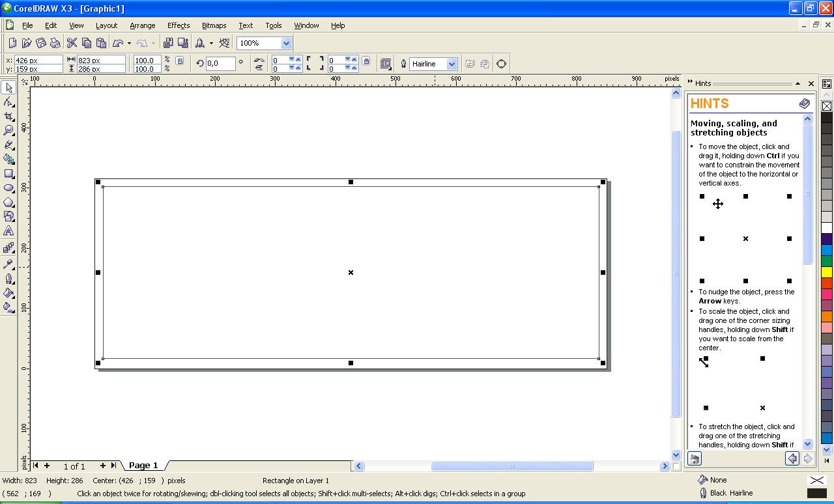This screenshot has width=834, height=504.
Task: Click the horizontal mirror button
Action: coord(259,60)
